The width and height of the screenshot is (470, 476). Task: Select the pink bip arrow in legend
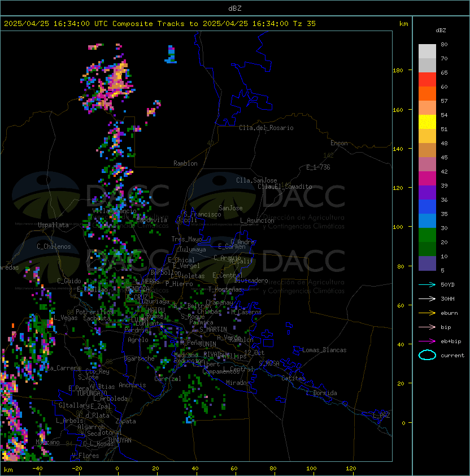click(427, 327)
